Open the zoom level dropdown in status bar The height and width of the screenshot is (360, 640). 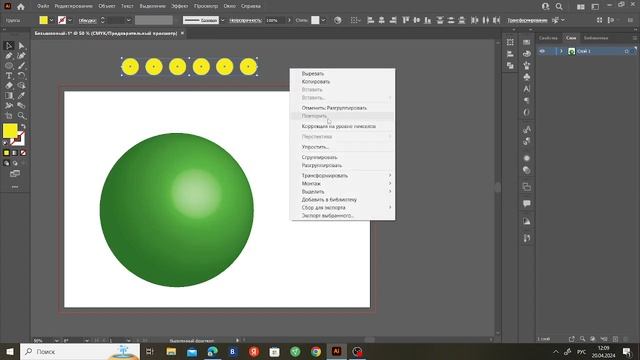pos(56,340)
